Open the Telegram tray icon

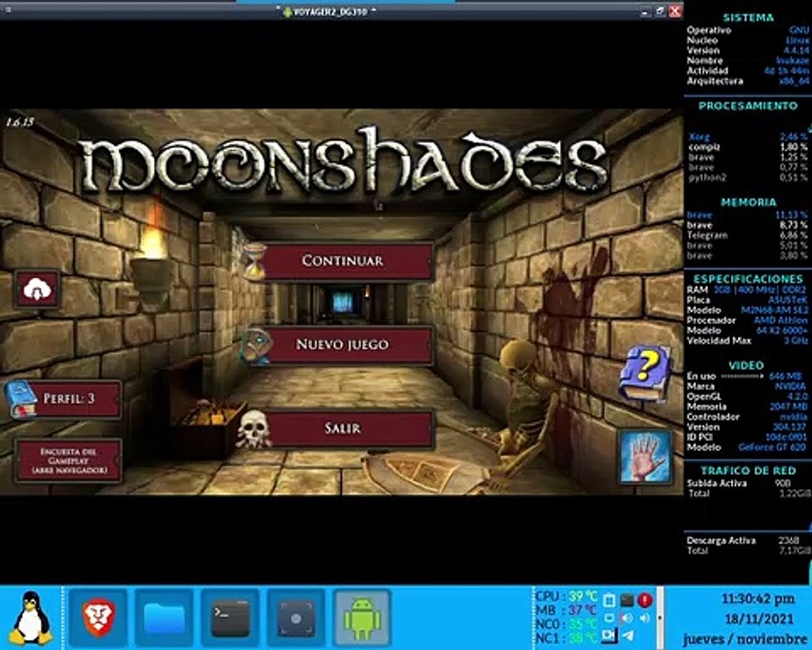click(628, 636)
